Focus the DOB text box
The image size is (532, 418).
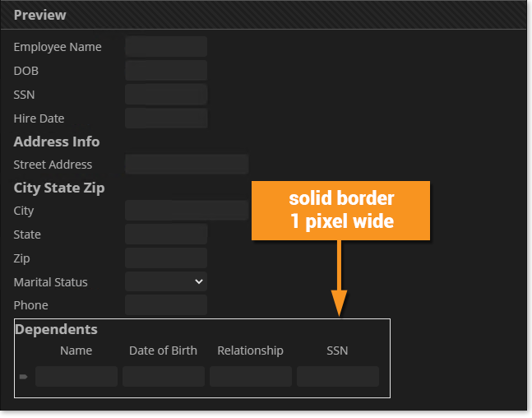166,71
